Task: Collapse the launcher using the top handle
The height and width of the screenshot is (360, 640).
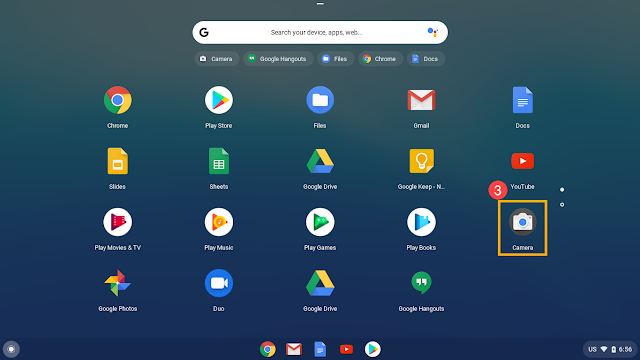Action: coord(320,4)
